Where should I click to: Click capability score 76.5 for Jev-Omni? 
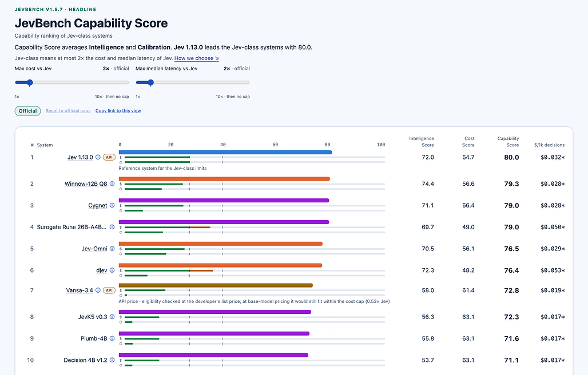(511, 249)
